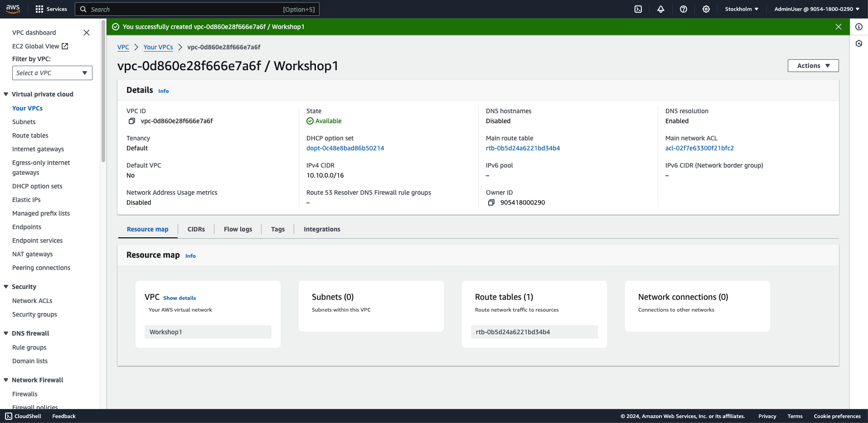Open the main route table link
The width and height of the screenshot is (868, 423).
523,148
